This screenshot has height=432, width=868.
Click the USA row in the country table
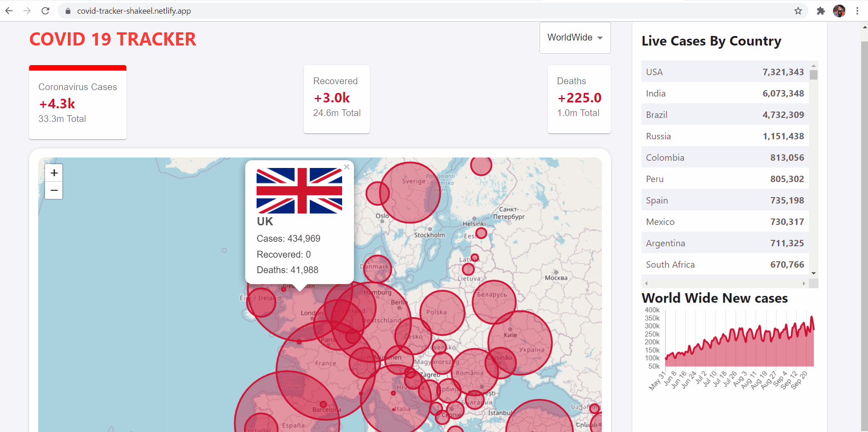tap(725, 72)
